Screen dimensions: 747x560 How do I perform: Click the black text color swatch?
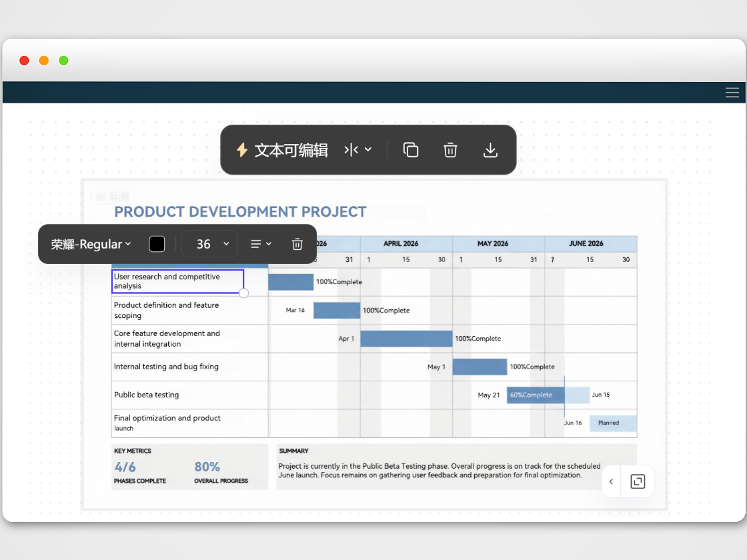[x=157, y=244]
